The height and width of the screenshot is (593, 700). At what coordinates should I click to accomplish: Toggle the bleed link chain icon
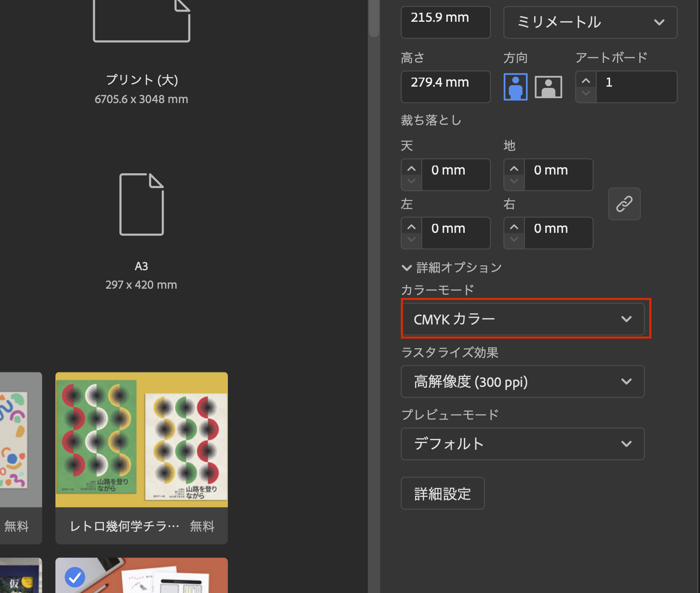[x=624, y=204]
